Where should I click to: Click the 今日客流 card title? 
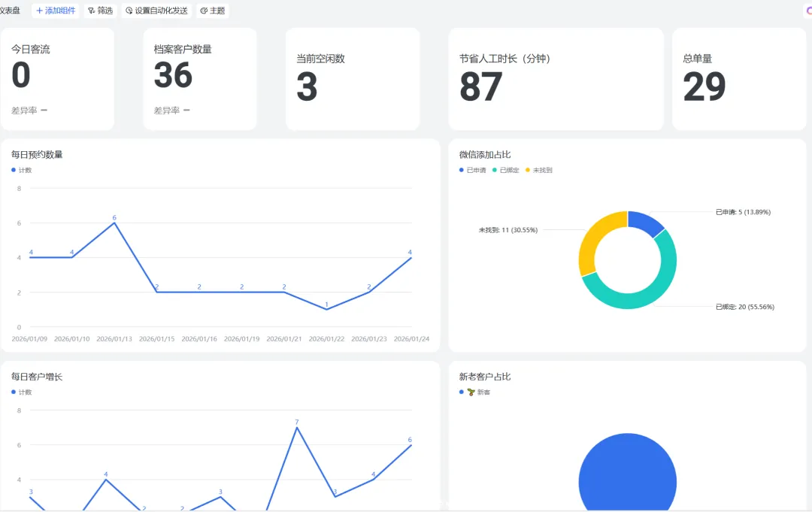31,49
